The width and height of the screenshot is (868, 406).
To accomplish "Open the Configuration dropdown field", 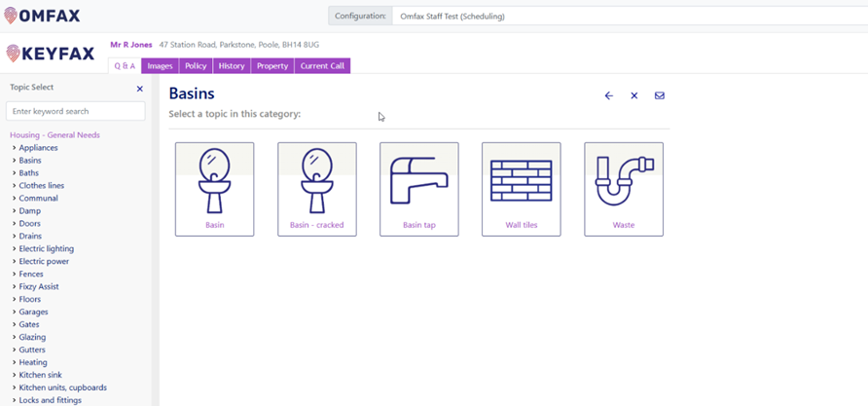I will [628, 16].
